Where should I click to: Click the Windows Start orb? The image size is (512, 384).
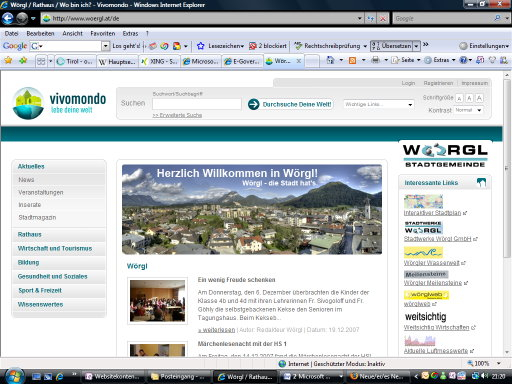pos(14,377)
